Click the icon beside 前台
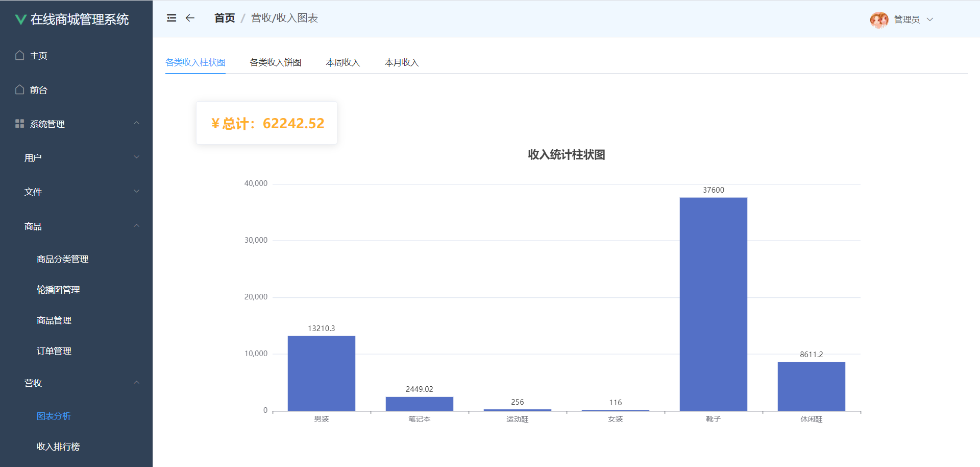980x467 pixels. point(20,89)
